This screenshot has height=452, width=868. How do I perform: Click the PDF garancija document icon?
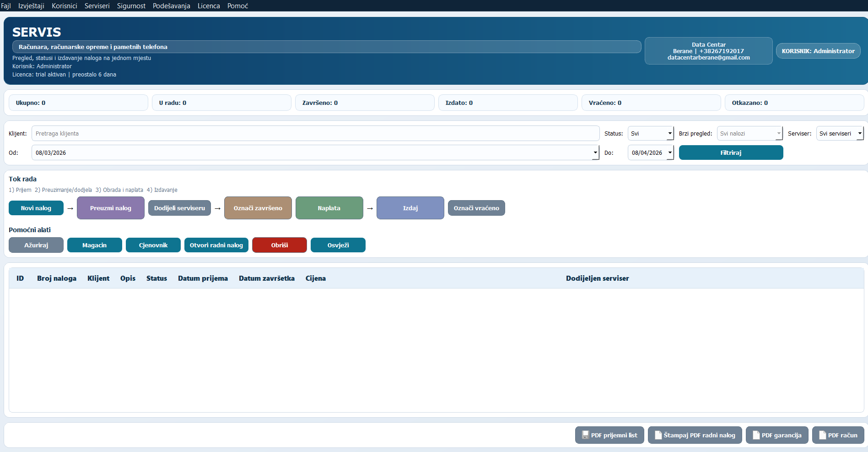(756, 435)
